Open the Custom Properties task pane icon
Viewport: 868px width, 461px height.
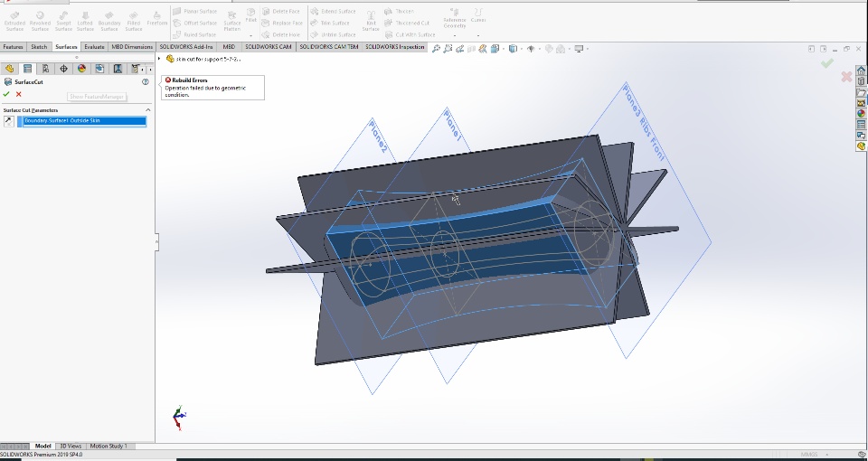point(861,125)
